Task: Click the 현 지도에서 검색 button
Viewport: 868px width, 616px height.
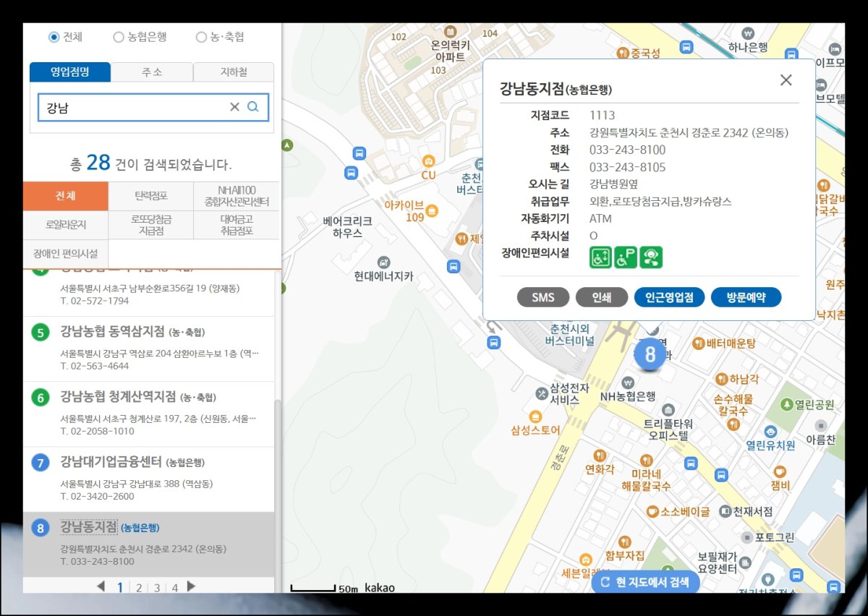Action: pos(645,582)
